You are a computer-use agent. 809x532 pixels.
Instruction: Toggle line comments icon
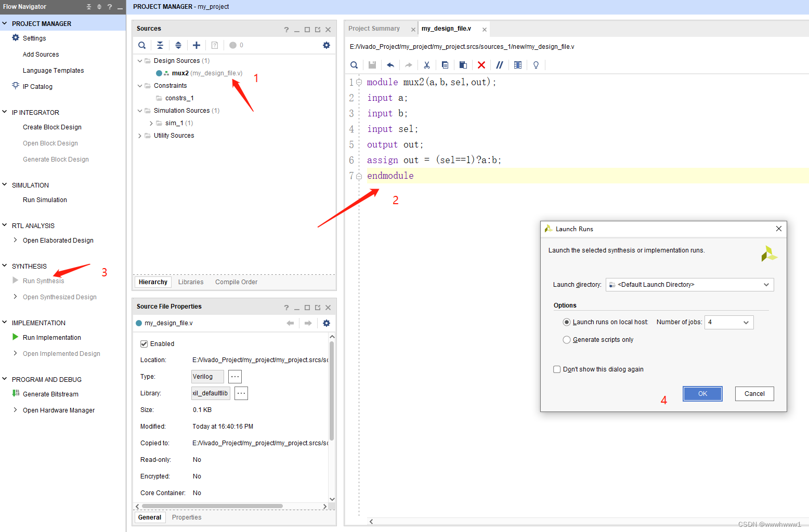click(500, 65)
